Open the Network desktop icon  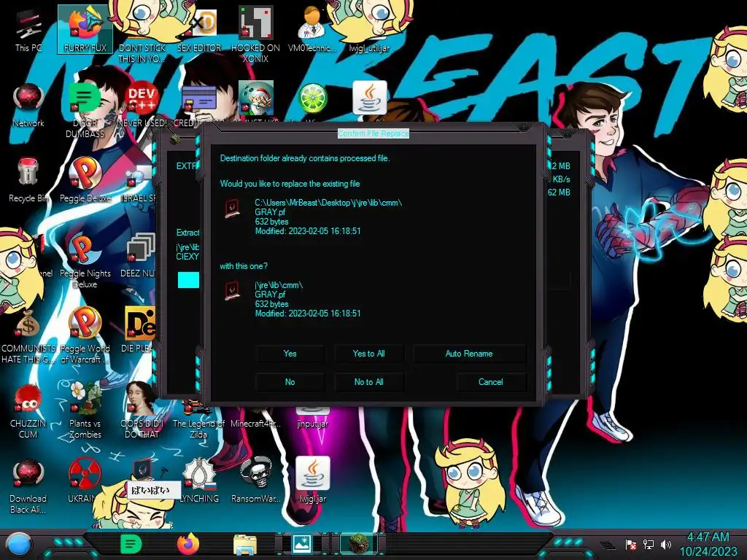(x=28, y=105)
